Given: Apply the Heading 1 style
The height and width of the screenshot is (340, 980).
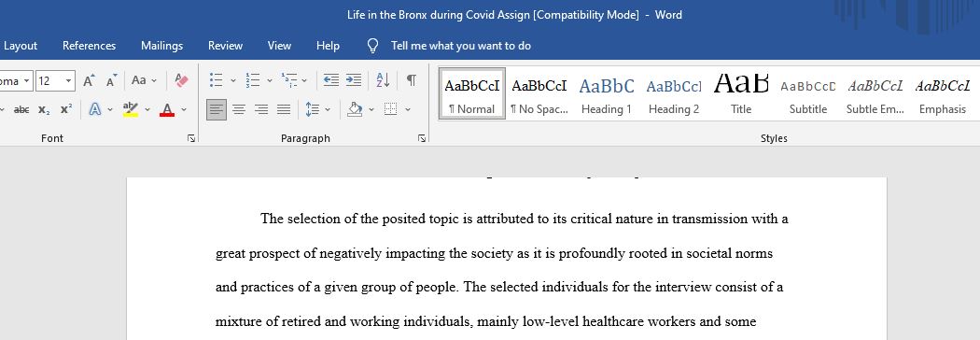Looking at the screenshot, I should pyautogui.click(x=607, y=93).
